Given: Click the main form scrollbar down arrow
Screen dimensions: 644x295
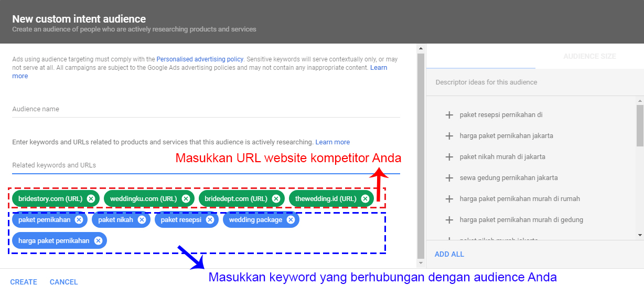Looking at the screenshot, I should [421, 262].
